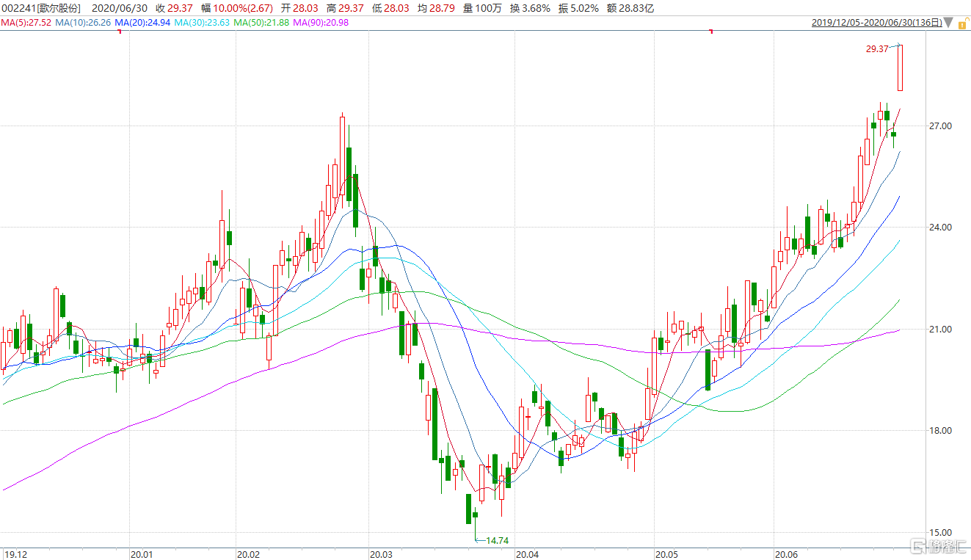This screenshot has width=971, height=560.
Task: Select the MA(90):20.98 indicator label
Action: [321, 23]
